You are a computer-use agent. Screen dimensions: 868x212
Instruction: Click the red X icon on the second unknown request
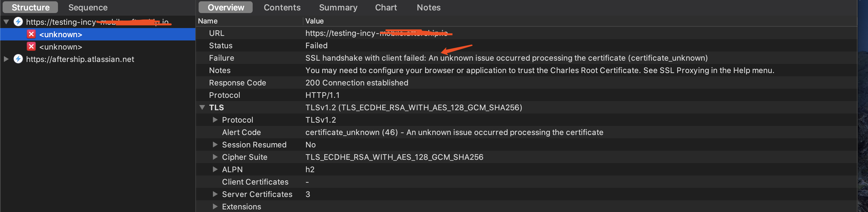pyautogui.click(x=31, y=47)
